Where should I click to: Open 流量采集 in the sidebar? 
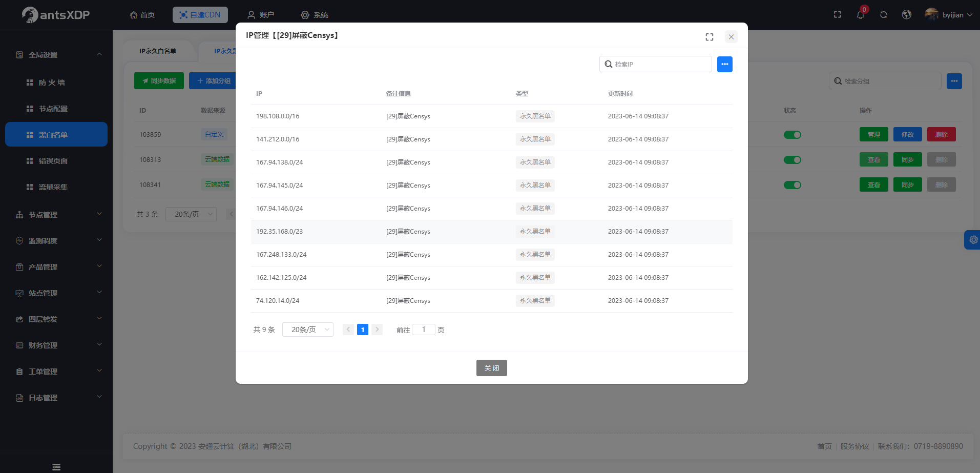click(56, 187)
